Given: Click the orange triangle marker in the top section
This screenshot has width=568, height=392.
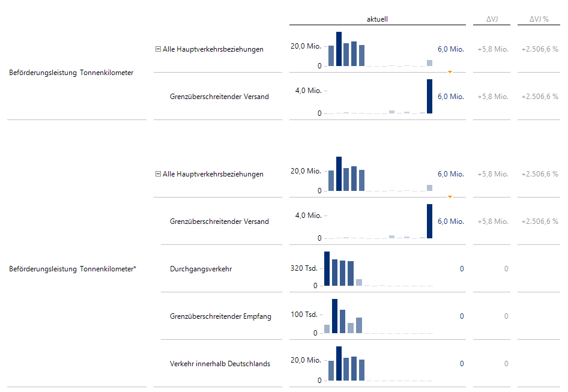Looking at the screenshot, I should 450,71.
